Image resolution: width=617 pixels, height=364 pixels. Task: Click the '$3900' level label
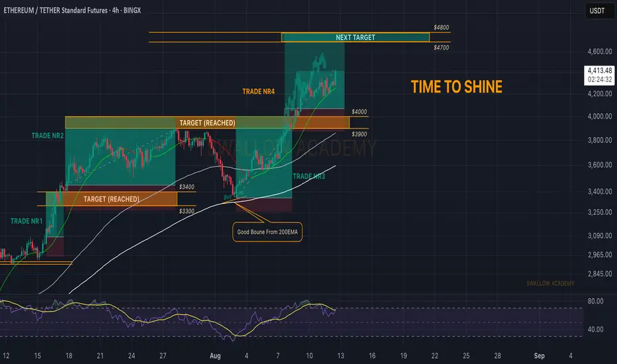(359, 134)
